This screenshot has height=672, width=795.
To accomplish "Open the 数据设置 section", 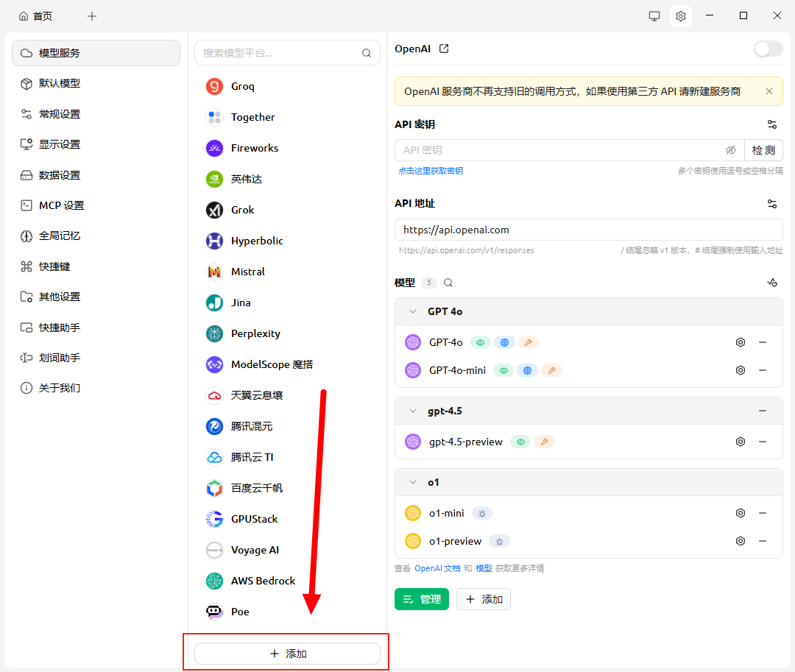I will 96,175.
